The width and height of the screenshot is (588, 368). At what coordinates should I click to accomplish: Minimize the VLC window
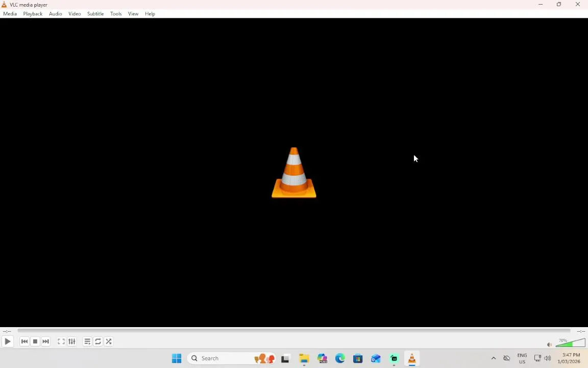point(541,5)
